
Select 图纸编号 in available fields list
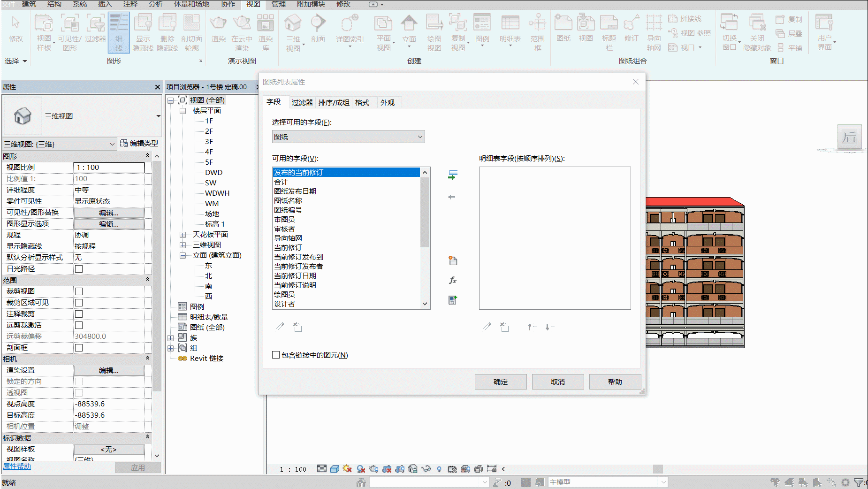click(x=288, y=210)
